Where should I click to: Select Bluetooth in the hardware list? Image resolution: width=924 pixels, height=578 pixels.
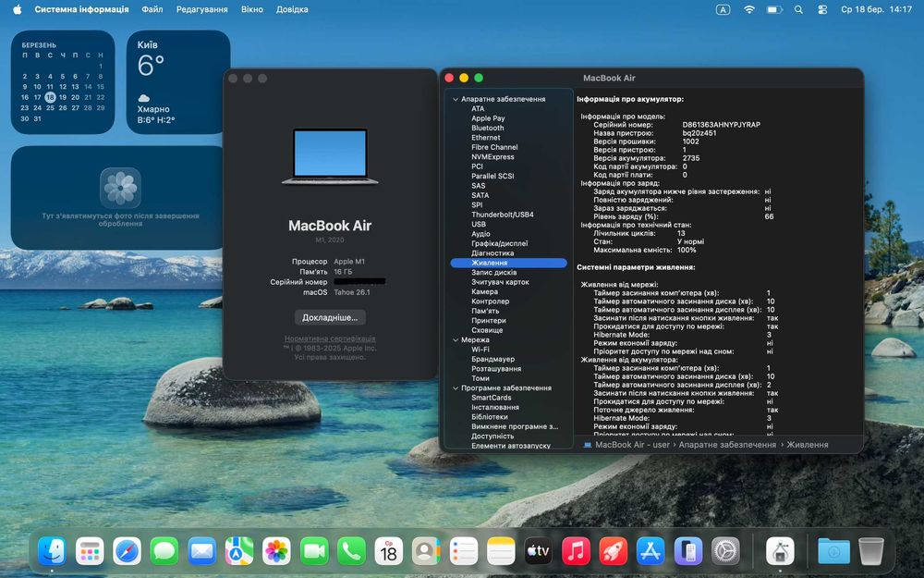click(x=487, y=128)
